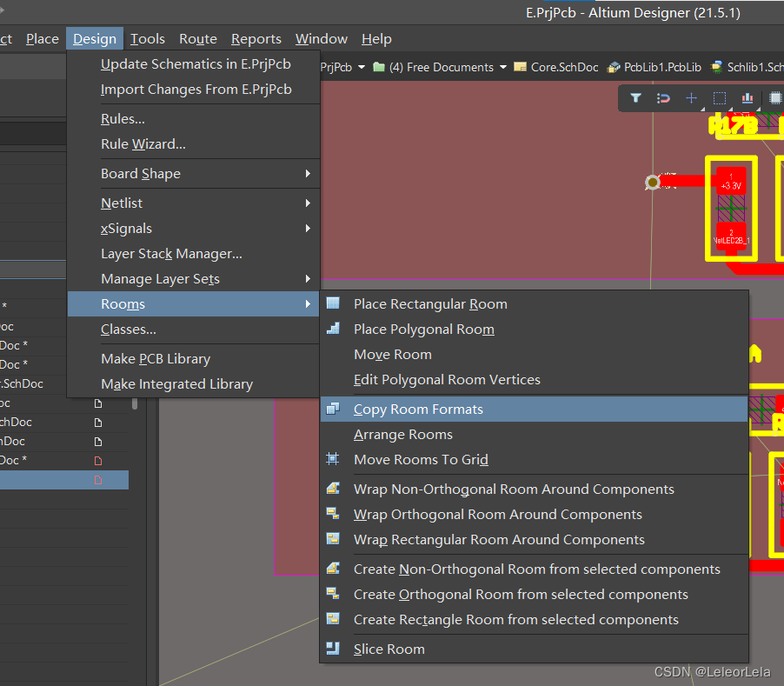Expand the Board Shape submenu arrow
784x686 pixels.
pos(308,174)
